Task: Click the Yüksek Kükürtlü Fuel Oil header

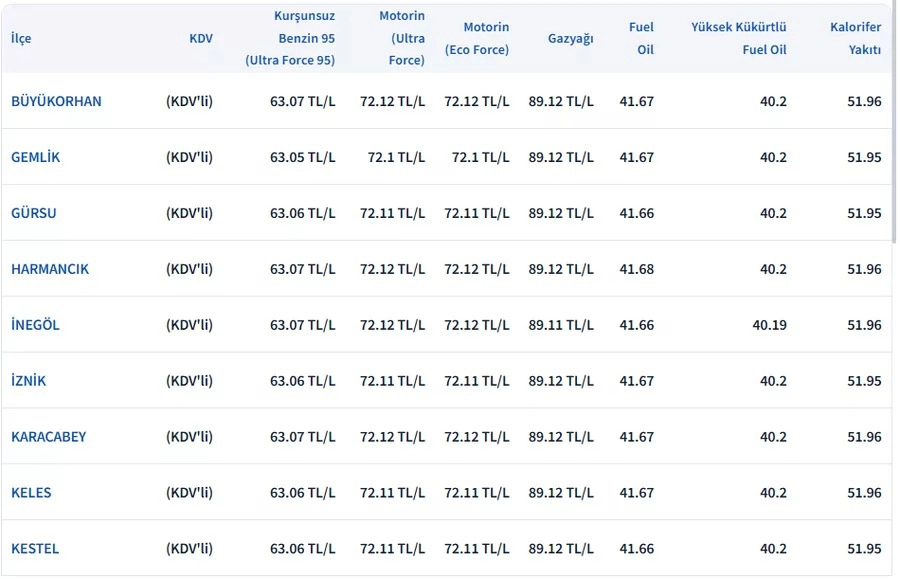Action: click(x=739, y=38)
